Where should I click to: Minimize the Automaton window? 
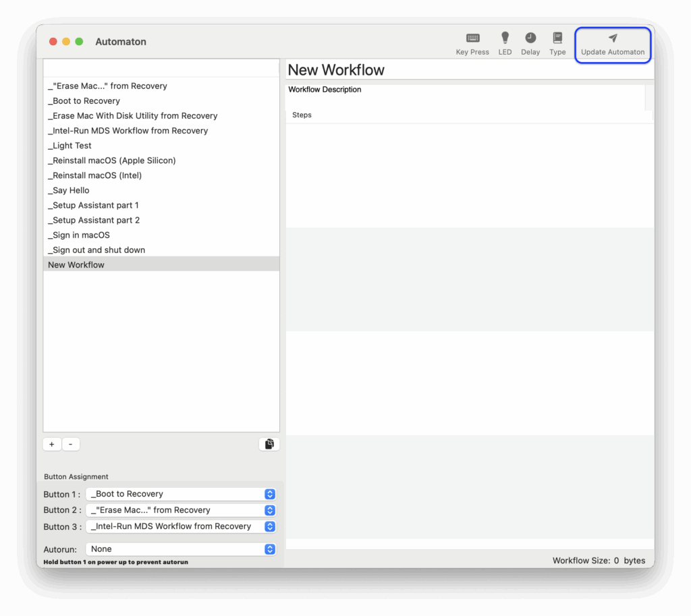coord(66,41)
